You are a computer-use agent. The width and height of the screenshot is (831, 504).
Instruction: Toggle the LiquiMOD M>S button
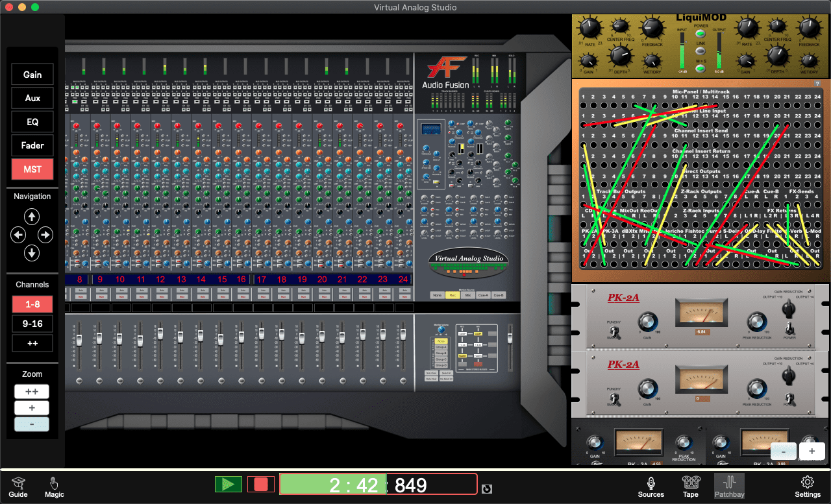click(701, 67)
